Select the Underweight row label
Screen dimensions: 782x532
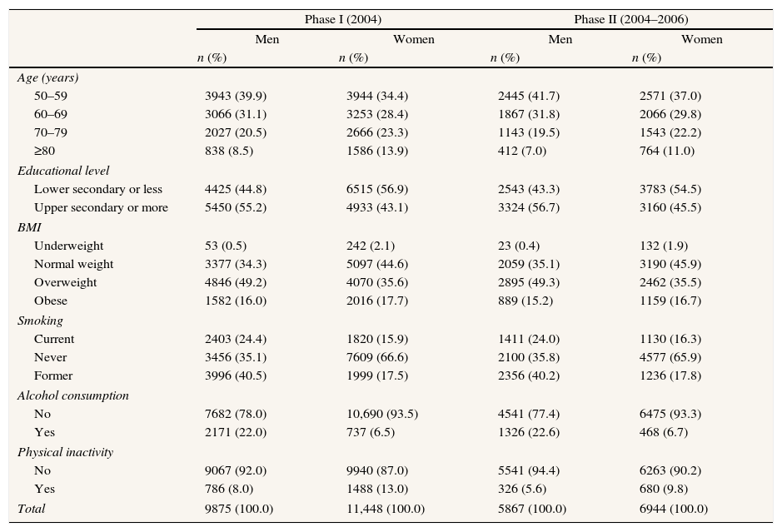69,246
